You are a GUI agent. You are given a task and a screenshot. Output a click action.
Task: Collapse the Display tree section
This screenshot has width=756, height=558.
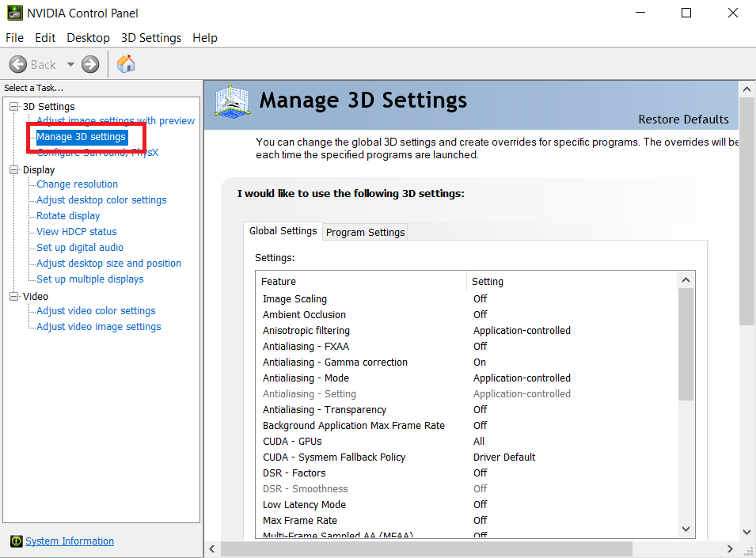(12, 169)
